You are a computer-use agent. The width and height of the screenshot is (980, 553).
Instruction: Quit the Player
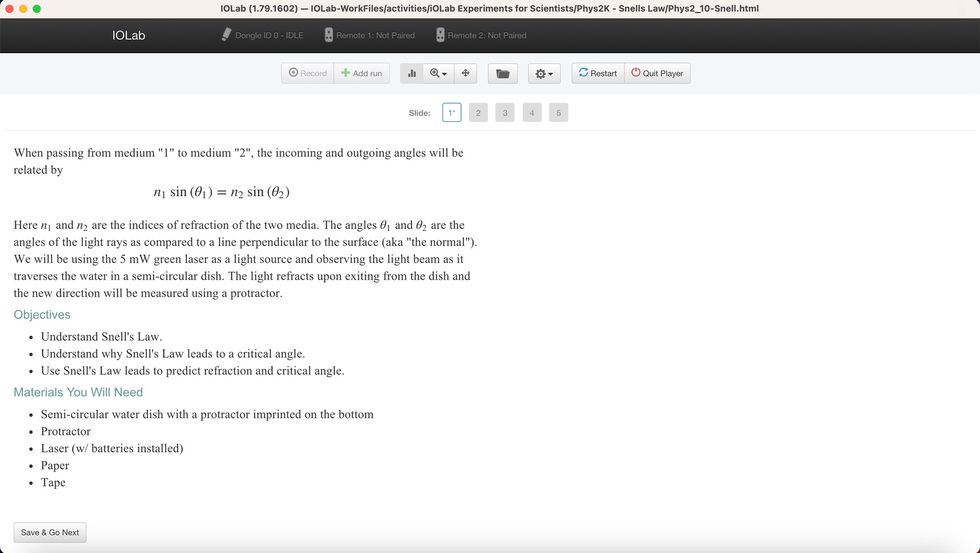pos(657,73)
